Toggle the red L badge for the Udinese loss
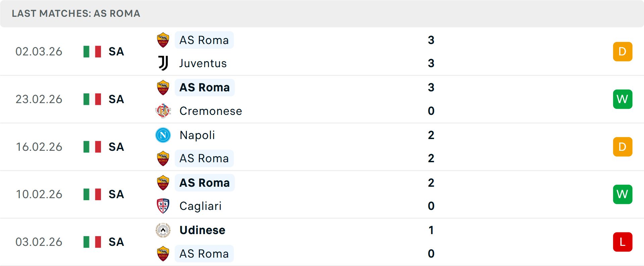This screenshot has height=266, width=644. [x=623, y=242]
